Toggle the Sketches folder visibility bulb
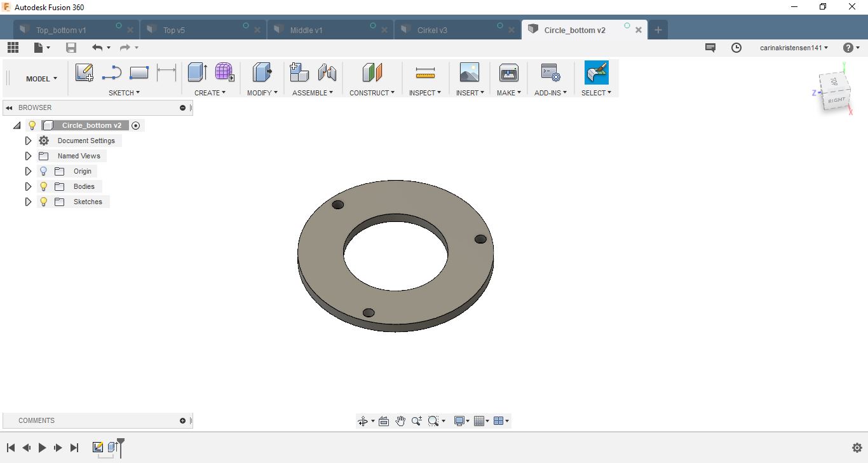This screenshot has width=868, height=463. tap(44, 202)
